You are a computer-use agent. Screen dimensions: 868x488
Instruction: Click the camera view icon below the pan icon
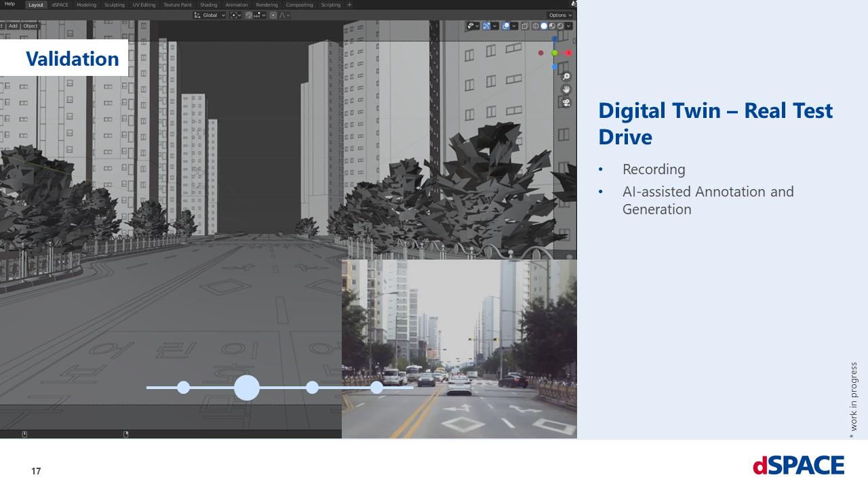(x=567, y=102)
